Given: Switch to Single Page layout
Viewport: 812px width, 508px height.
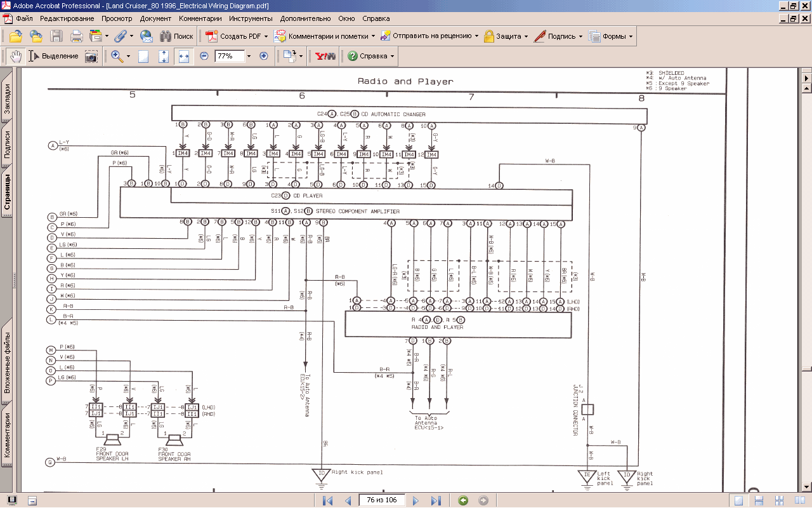Looking at the screenshot, I should [738, 500].
